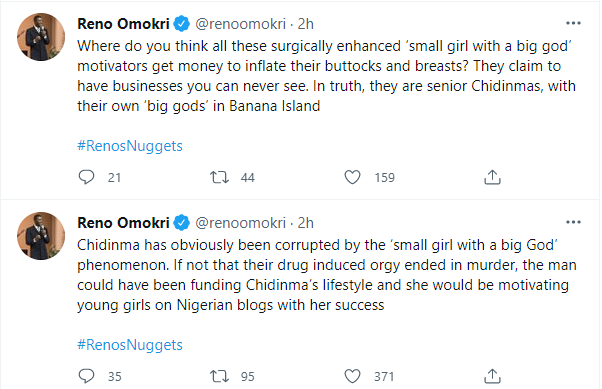Reply to the second tweet with 35 comments
602x389 pixels.
tap(86, 376)
